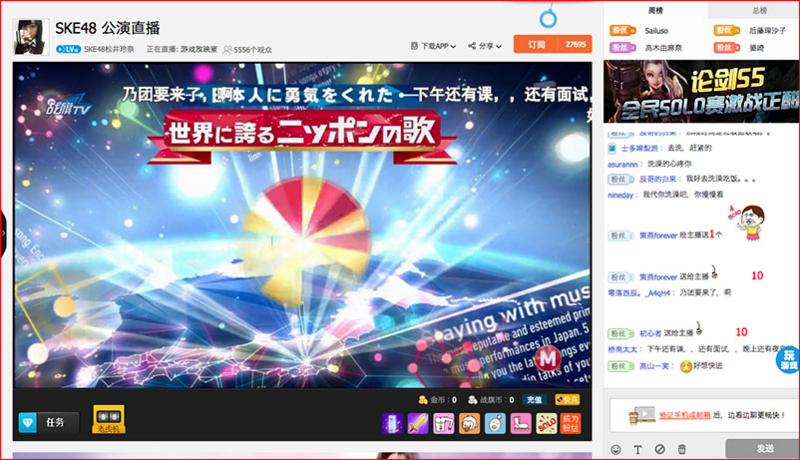800x460 pixels.
Task: Click the 战旗币 coin stack icon
Action: pos(472,400)
